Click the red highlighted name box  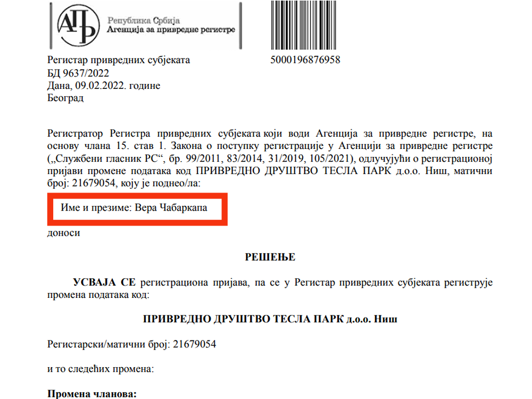[137, 209]
